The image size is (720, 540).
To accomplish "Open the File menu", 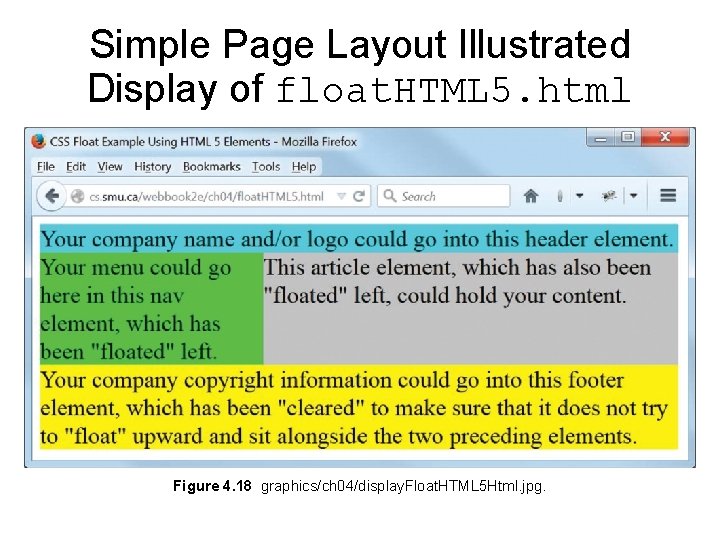I will click(45, 166).
